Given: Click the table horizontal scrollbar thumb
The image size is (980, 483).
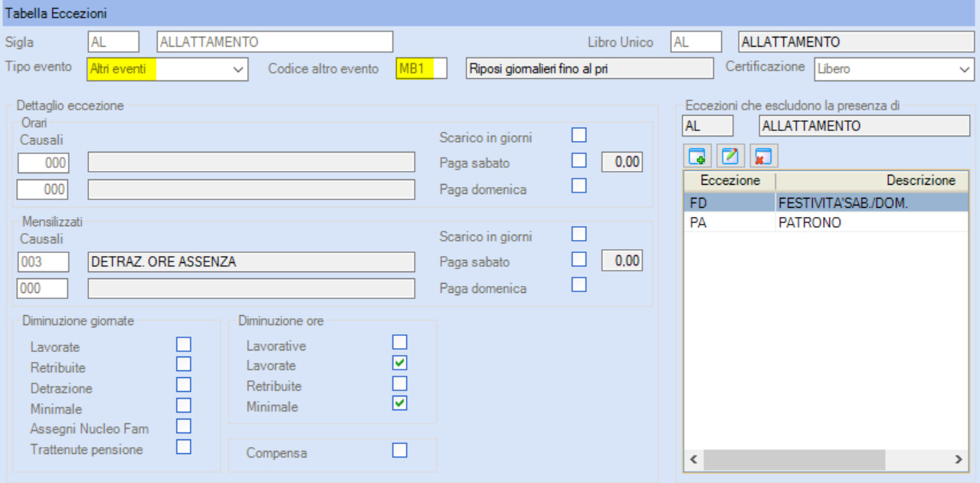Looking at the screenshot, I should coord(794,460).
